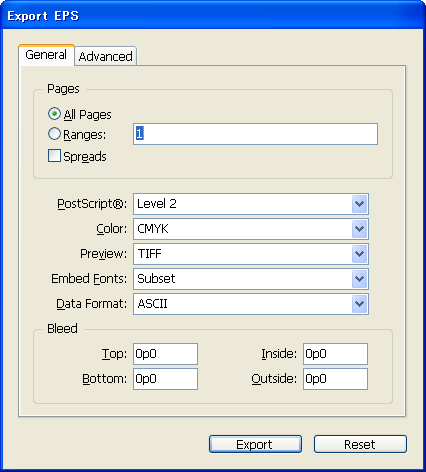Click the PostScript® label text
Screen dimensions: 426x472
pyautogui.click(x=92, y=204)
